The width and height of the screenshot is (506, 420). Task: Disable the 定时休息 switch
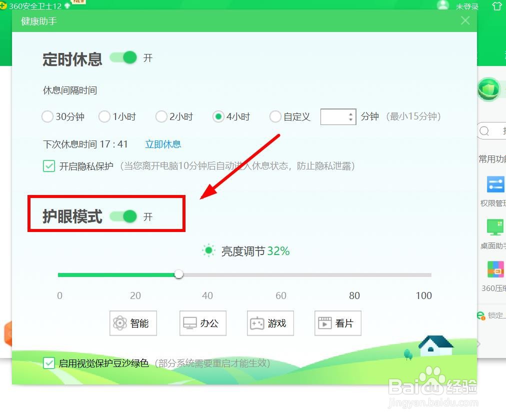[x=123, y=57]
